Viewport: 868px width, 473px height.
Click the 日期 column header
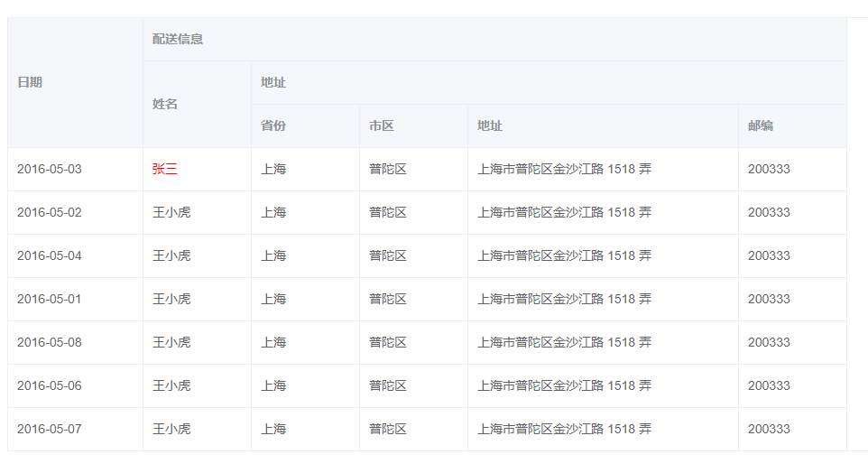point(30,82)
